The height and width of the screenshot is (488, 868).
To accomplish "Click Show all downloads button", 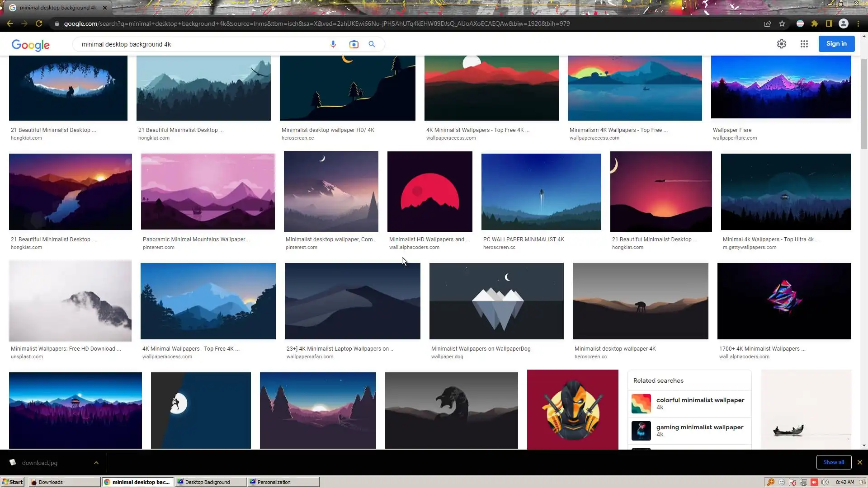I will [834, 462].
